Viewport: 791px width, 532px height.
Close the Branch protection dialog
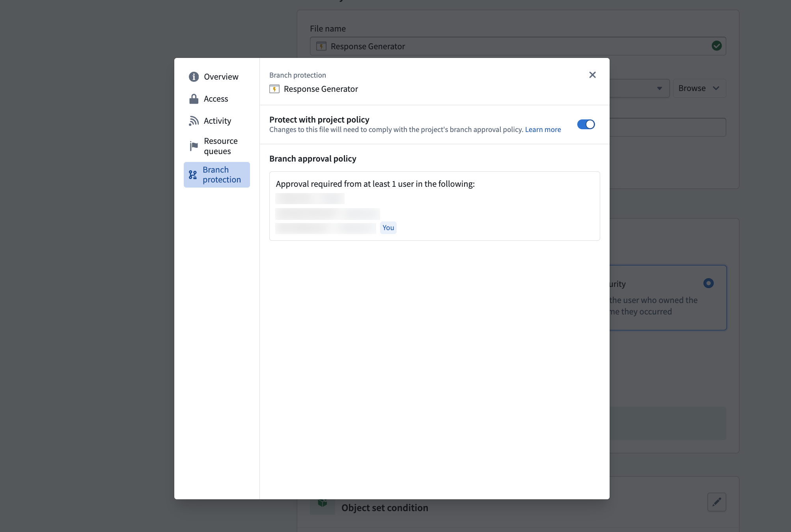(592, 75)
